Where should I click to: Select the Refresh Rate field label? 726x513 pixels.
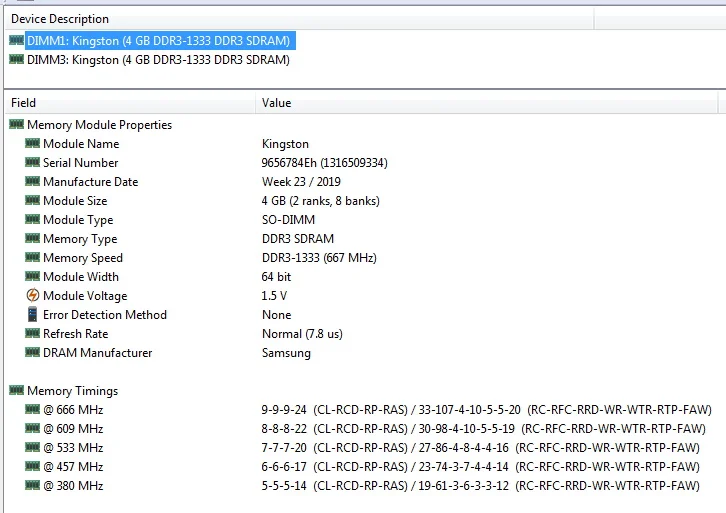[75, 334]
